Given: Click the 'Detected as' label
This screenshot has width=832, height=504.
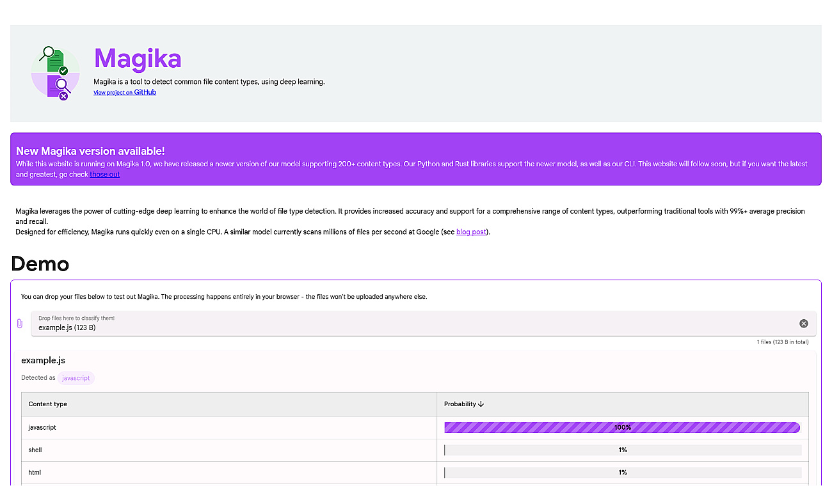Looking at the screenshot, I should [38, 378].
